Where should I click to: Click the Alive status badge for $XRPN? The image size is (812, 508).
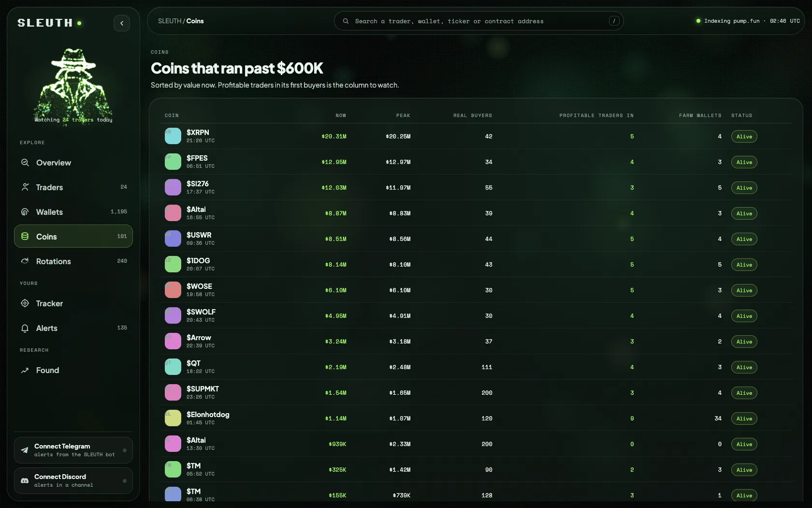tap(744, 136)
